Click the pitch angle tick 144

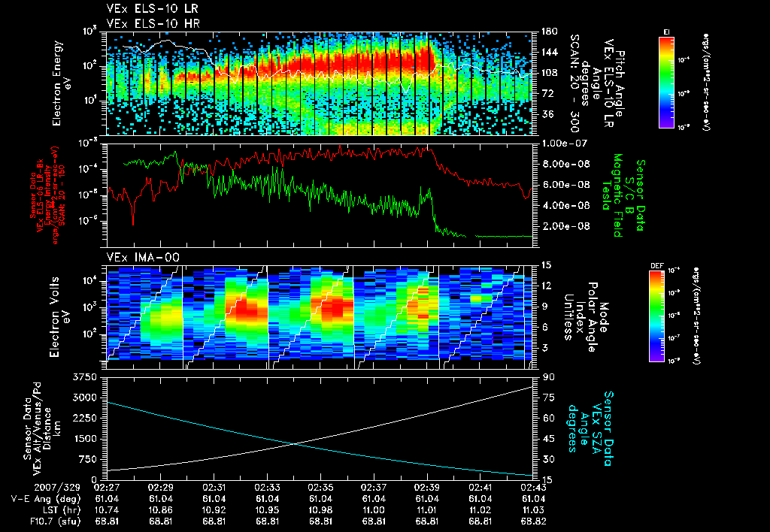(x=549, y=52)
